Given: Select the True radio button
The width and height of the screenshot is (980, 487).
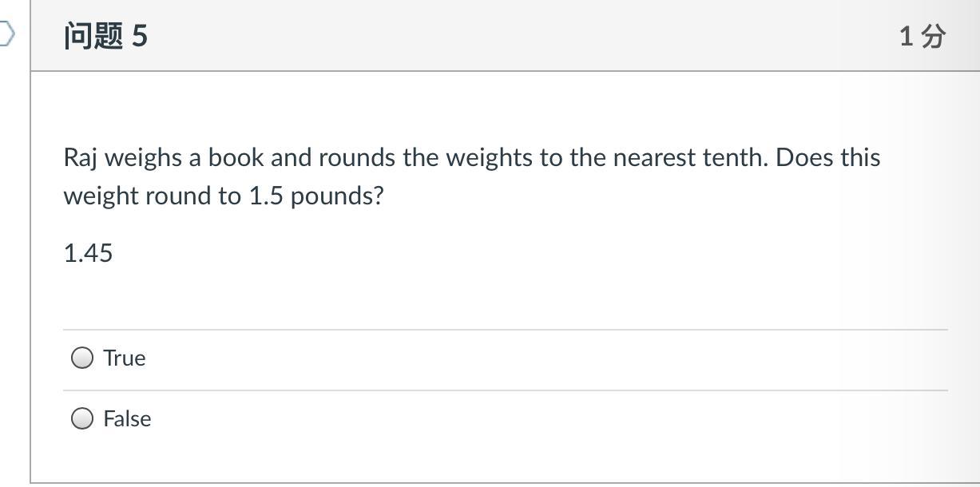Looking at the screenshot, I should click(x=82, y=358).
